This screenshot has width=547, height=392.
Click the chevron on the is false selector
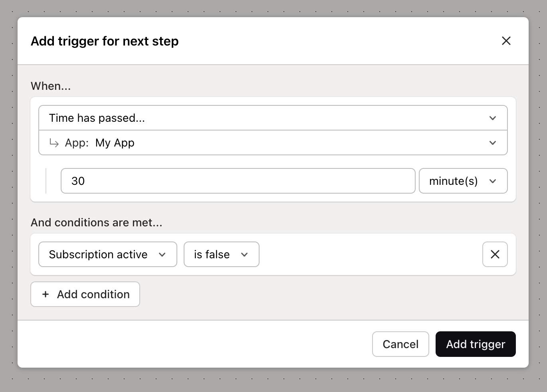point(245,254)
